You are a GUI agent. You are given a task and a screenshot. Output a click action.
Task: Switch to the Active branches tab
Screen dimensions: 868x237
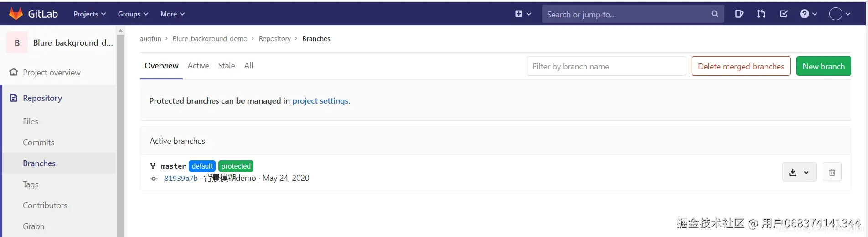tap(198, 66)
